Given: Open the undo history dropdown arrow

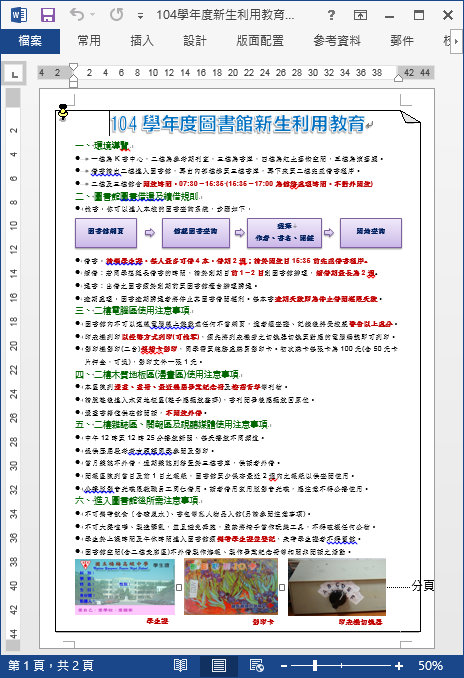Looking at the screenshot, I should [93, 15].
